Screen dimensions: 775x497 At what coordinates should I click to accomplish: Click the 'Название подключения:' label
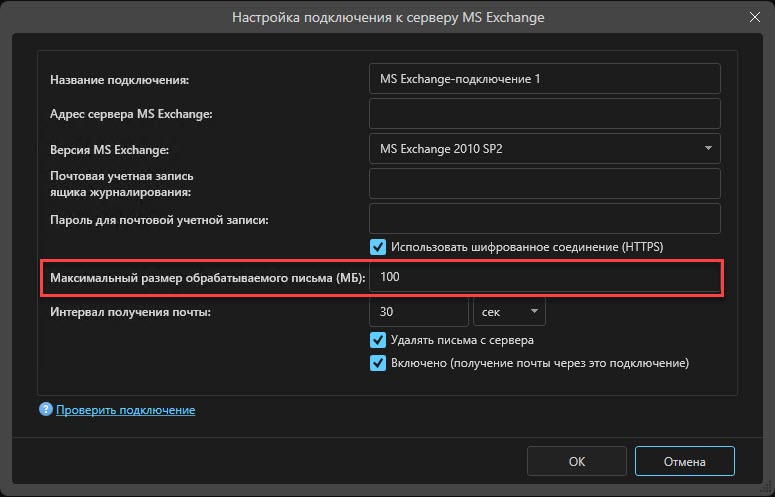[120, 80]
